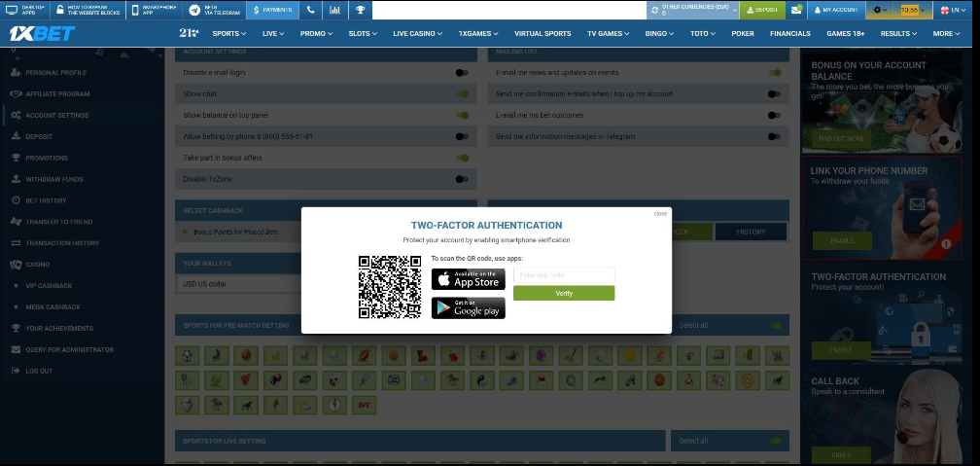Click the Google Play download badge
This screenshot has height=466, width=980.
(469, 307)
